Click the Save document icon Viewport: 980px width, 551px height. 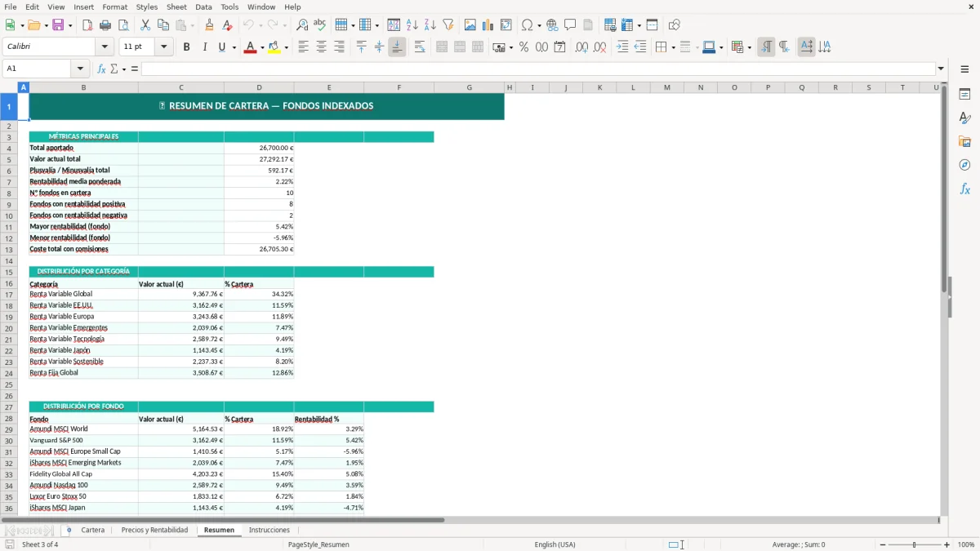[x=58, y=25]
